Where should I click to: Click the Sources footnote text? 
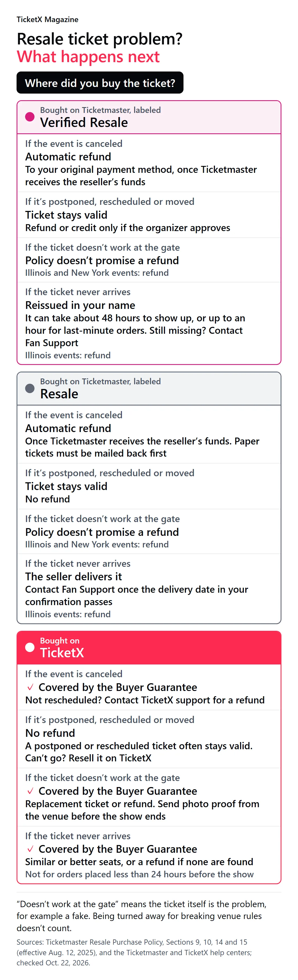[134, 952]
